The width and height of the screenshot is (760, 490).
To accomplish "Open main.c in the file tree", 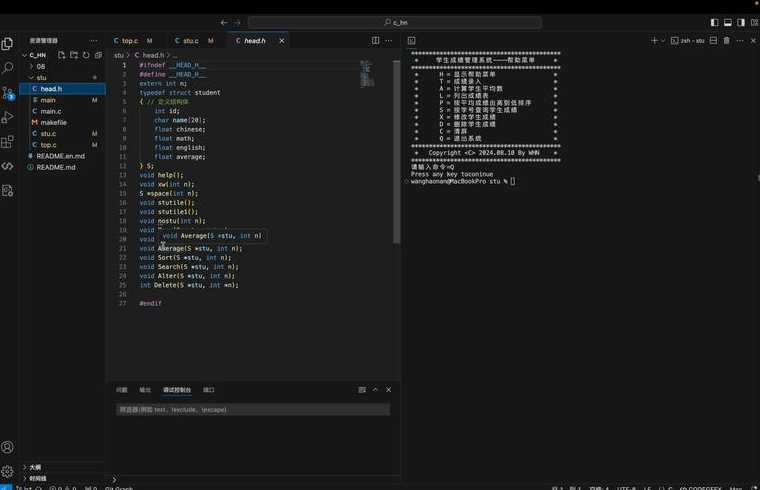I will pos(62,111).
